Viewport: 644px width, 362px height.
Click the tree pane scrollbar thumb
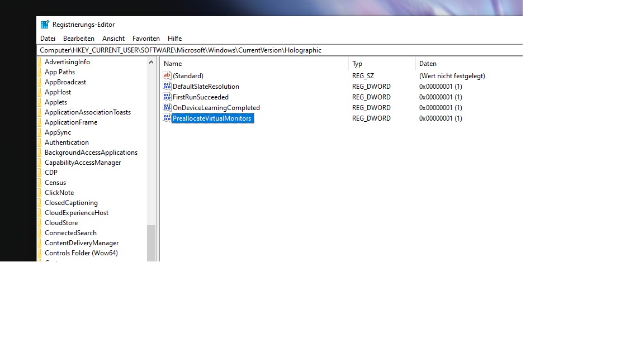[151, 243]
